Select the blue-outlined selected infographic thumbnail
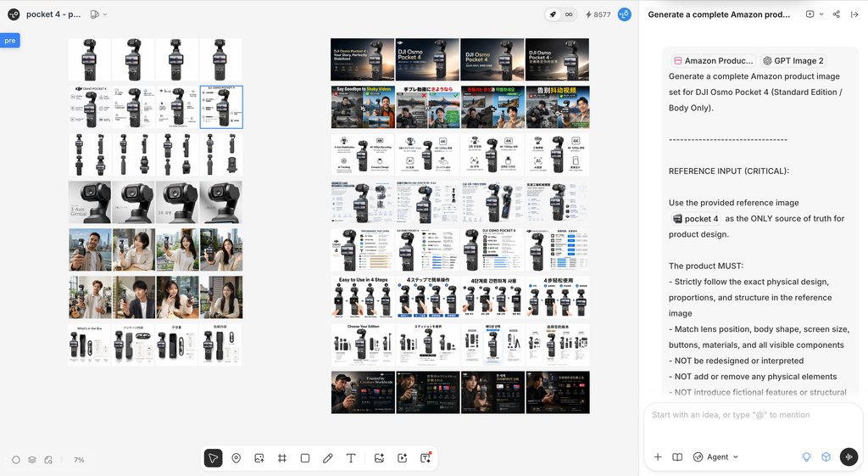 [221, 107]
